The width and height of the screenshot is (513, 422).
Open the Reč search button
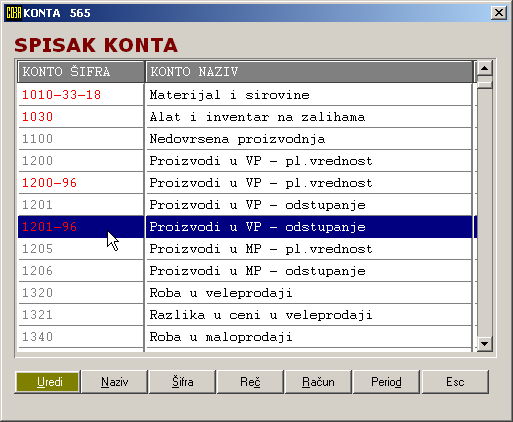(x=250, y=382)
